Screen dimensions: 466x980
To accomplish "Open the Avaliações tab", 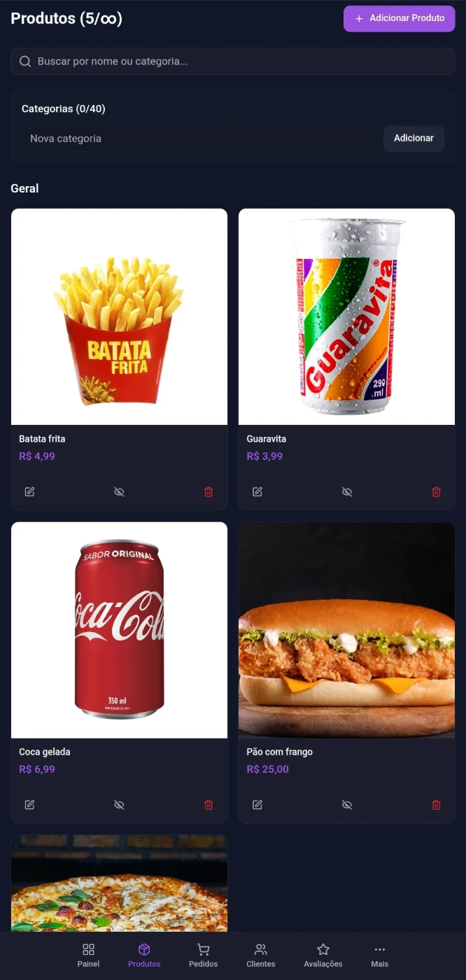I will (323, 955).
